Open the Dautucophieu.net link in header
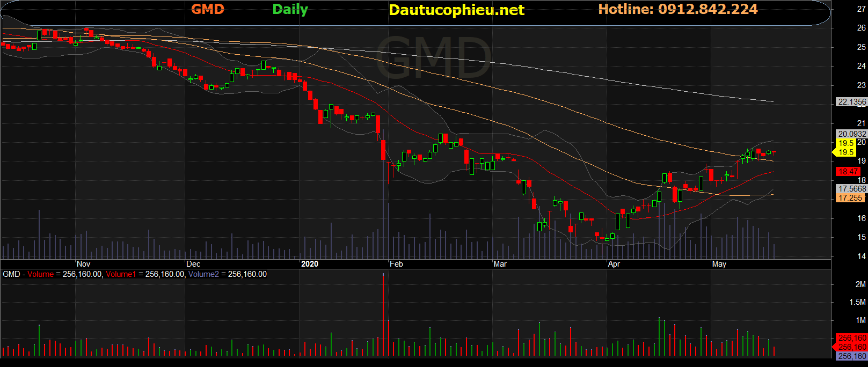This screenshot has height=367, width=868. [456, 10]
